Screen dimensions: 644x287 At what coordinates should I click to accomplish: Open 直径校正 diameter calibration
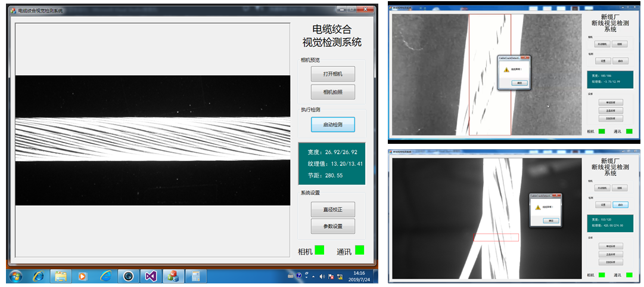tap(332, 209)
